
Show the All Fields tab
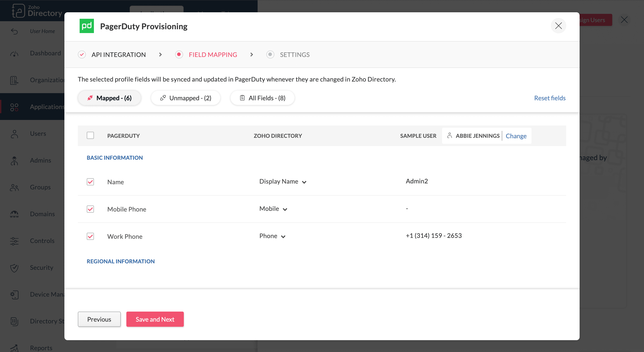point(262,98)
